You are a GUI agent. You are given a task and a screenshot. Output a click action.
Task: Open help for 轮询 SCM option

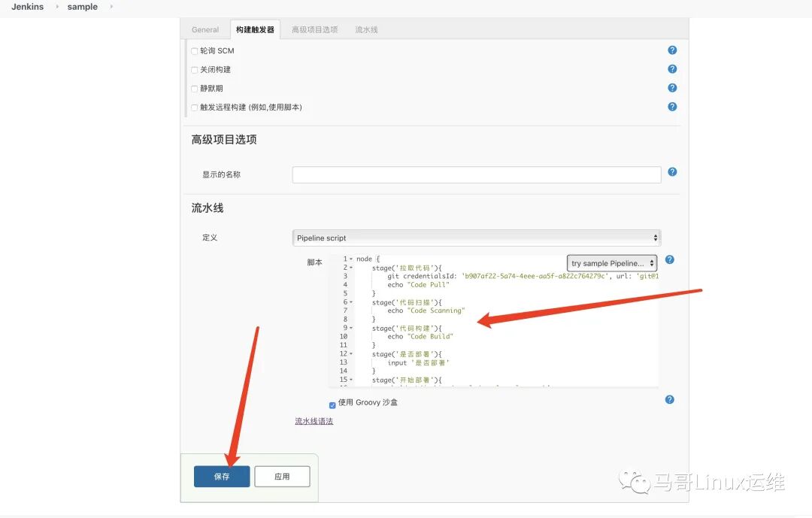tap(672, 50)
